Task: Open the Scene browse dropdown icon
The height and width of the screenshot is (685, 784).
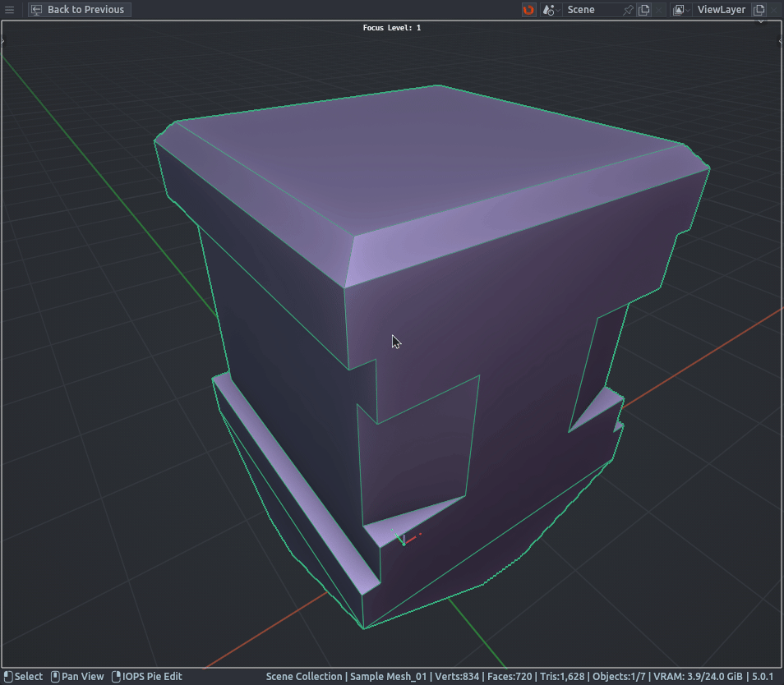Action: pyautogui.click(x=550, y=10)
